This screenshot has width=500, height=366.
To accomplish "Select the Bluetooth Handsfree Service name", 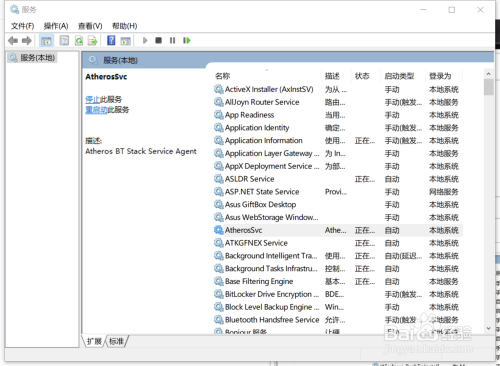I will [272, 320].
